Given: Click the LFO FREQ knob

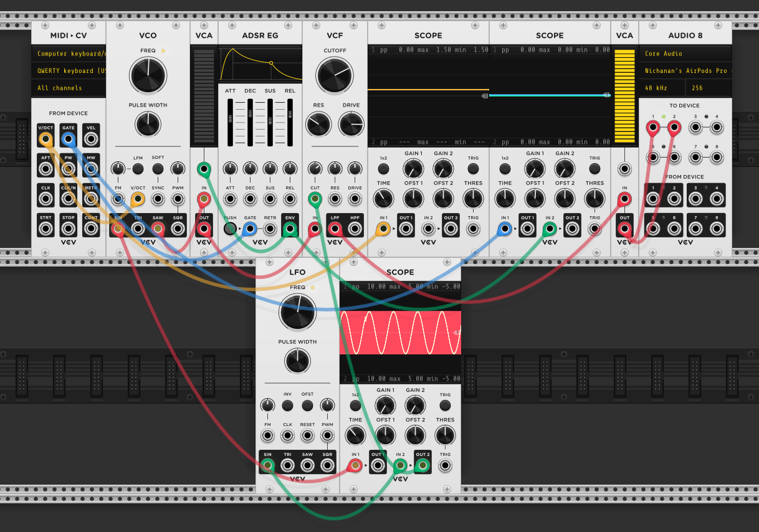Looking at the screenshot, I should 298,312.
